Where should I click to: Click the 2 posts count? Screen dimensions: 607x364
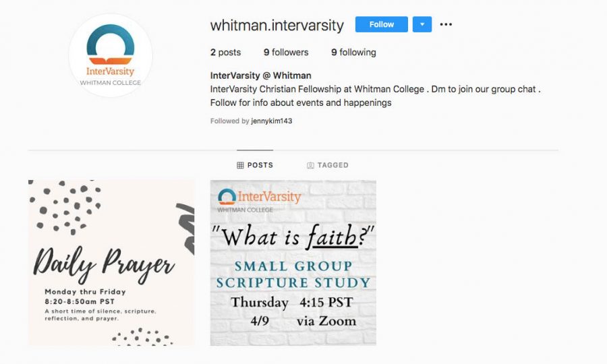click(x=225, y=52)
